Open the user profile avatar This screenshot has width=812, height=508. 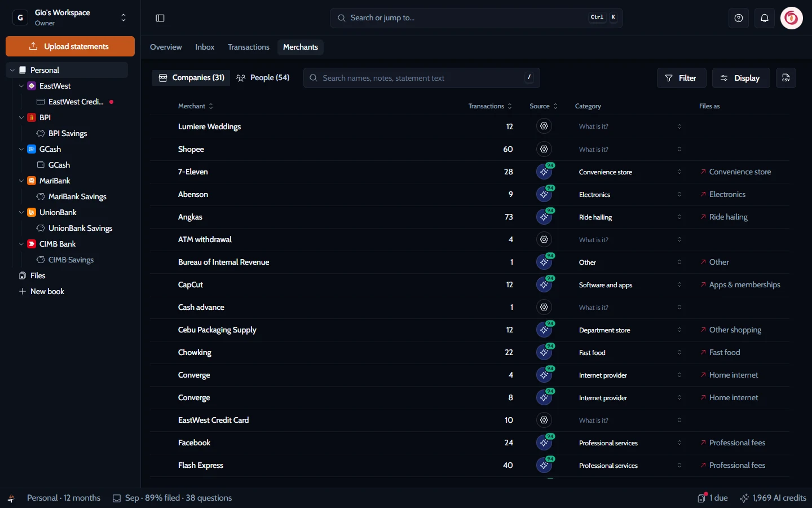click(792, 18)
